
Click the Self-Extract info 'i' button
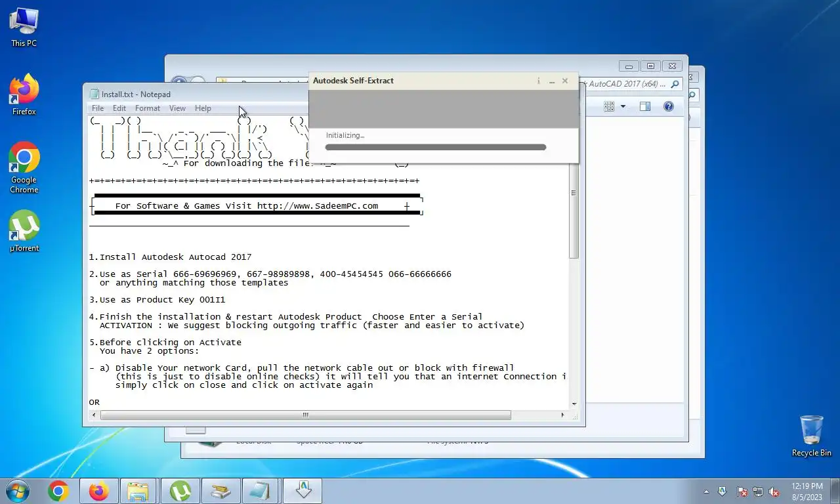[x=538, y=81]
